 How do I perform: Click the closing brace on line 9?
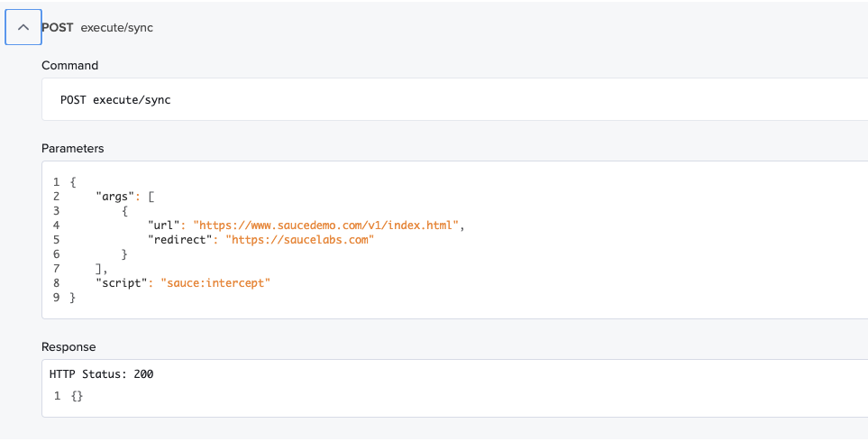point(72,298)
